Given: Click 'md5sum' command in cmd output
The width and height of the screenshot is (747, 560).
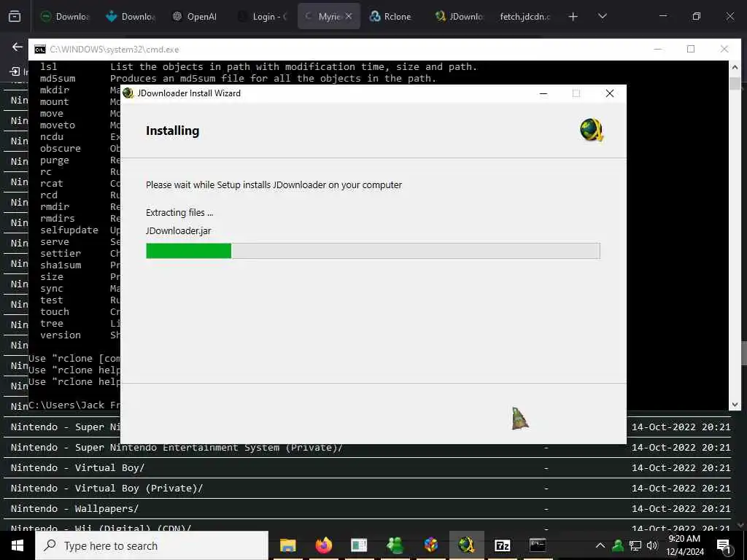Looking at the screenshot, I should (x=58, y=79).
